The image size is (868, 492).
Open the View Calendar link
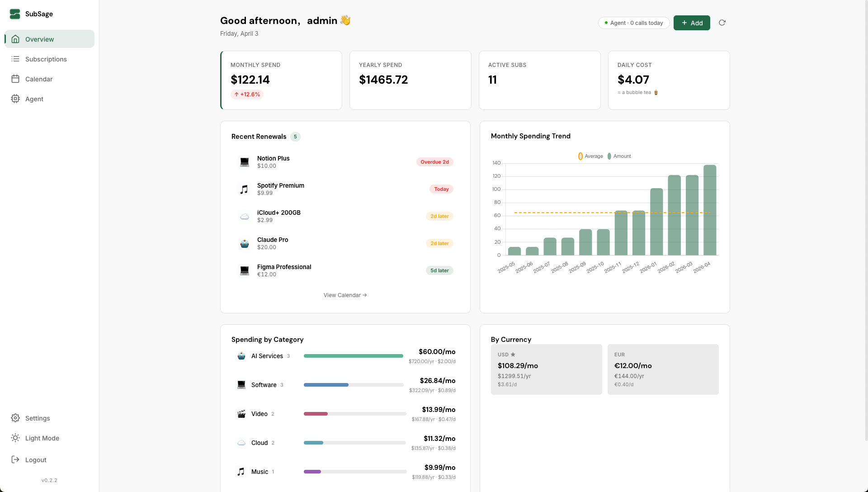pos(344,295)
